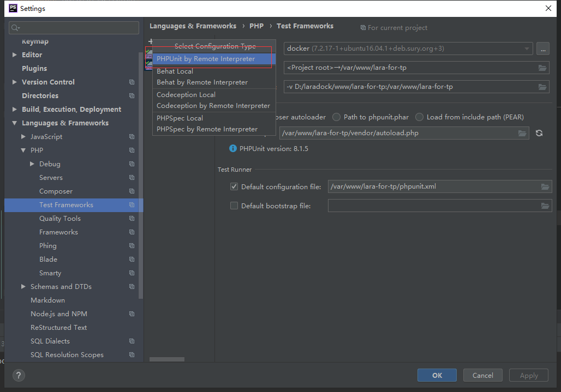Browse for the autoload.php script path
Viewport: 561px width, 392px height.
522,133
